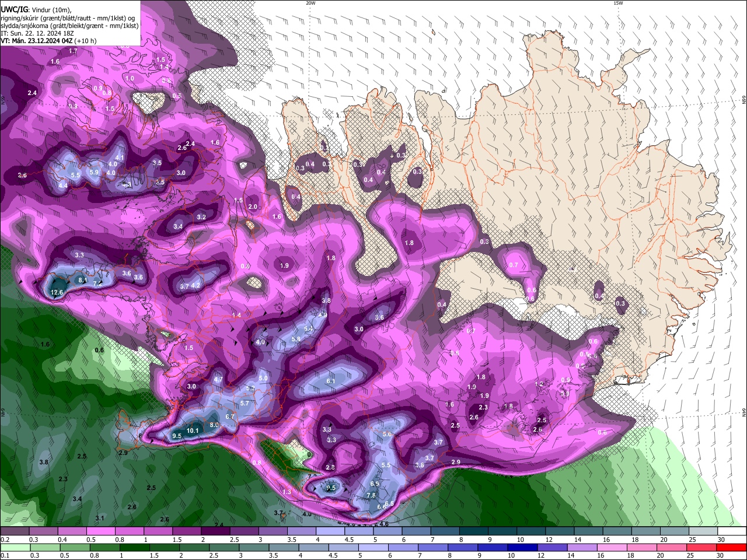Image resolution: width=747 pixels, height=560 pixels.
Task: Pick the white swatch ending the upper legend
Action: coord(732,531)
